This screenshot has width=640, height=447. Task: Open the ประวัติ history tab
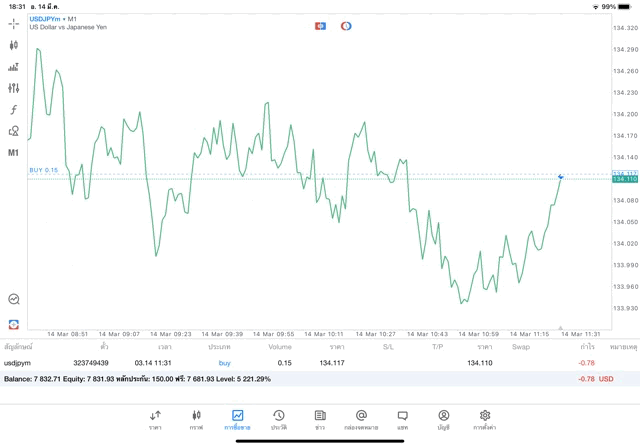coord(279,420)
